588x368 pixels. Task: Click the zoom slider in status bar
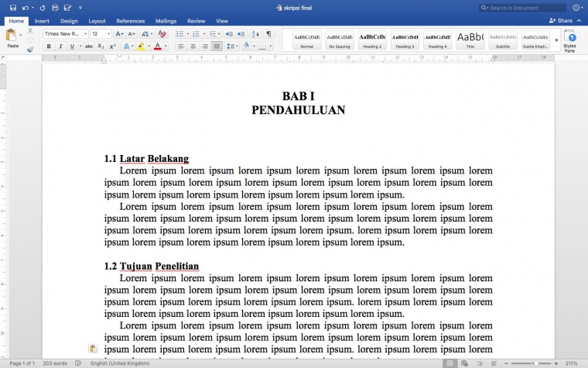(536, 363)
